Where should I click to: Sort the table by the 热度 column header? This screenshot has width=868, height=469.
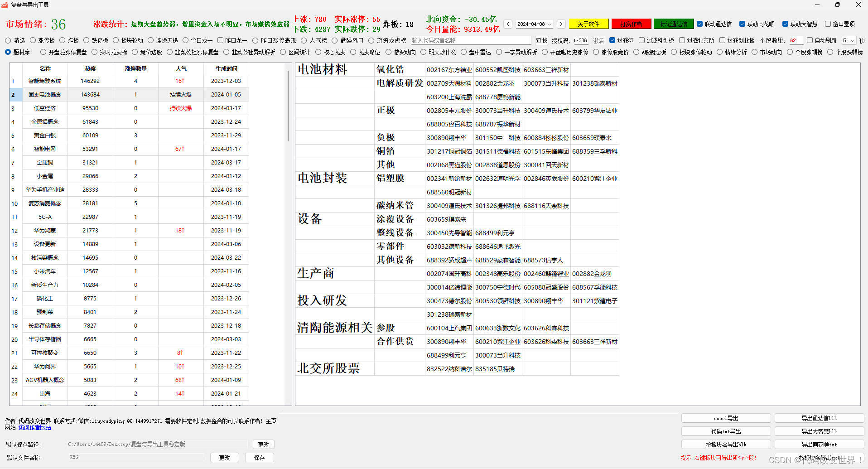pos(90,69)
